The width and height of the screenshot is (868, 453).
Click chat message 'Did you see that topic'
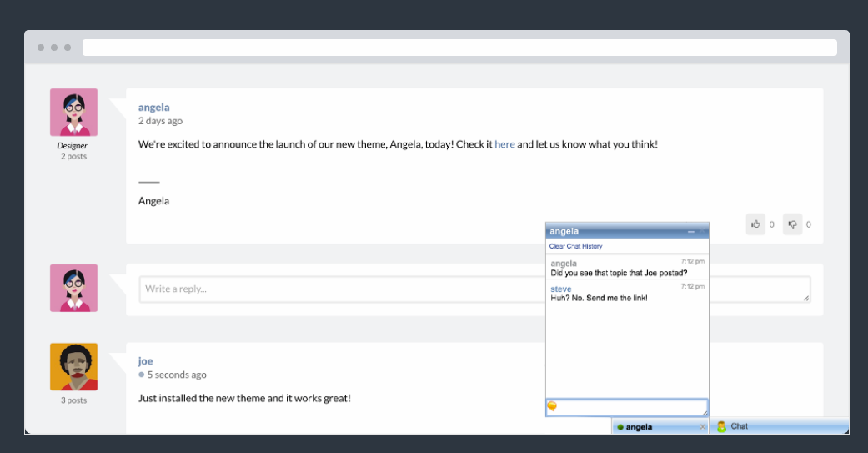pos(619,273)
